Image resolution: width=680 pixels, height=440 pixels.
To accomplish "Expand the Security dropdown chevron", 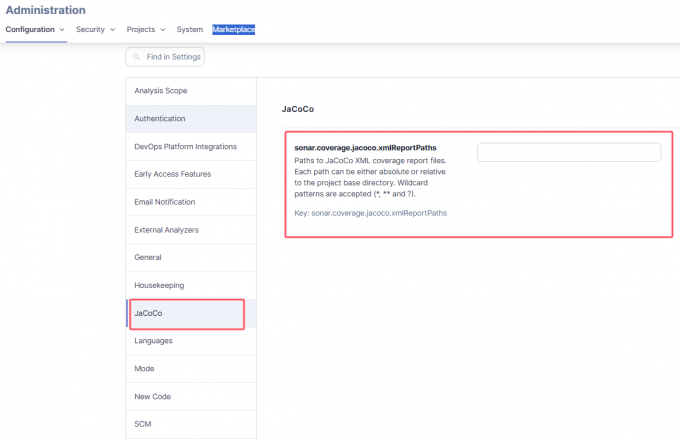I will coord(113,29).
